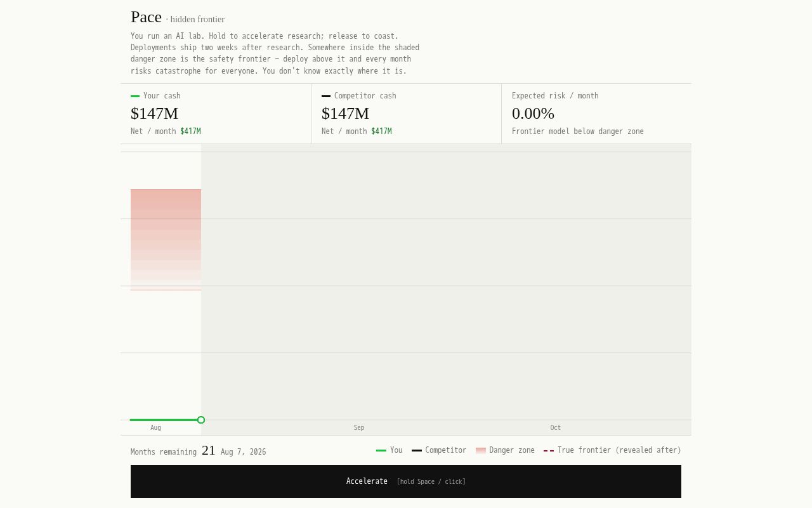The image size is (812, 508).
Task: Click the 'You' legend label
Action: [x=396, y=450]
